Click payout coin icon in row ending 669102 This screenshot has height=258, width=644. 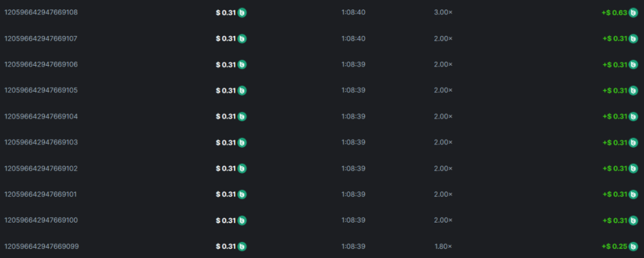coord(633,168)
